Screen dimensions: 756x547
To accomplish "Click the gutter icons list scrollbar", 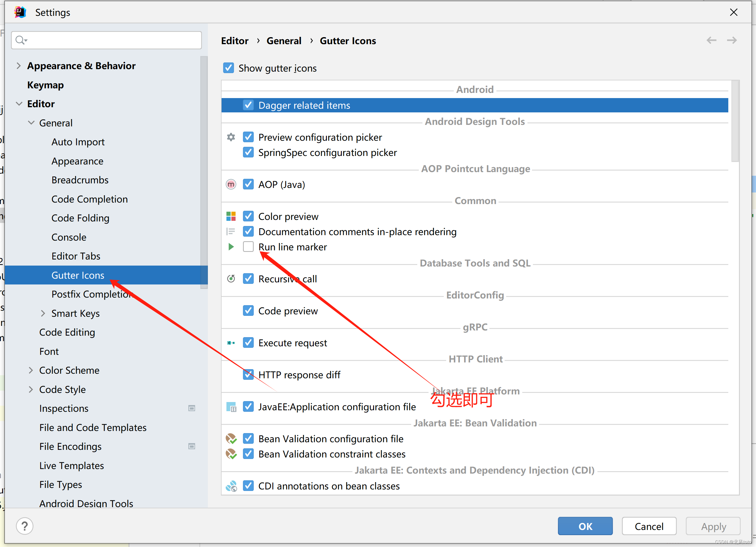I will pos(735,122).
